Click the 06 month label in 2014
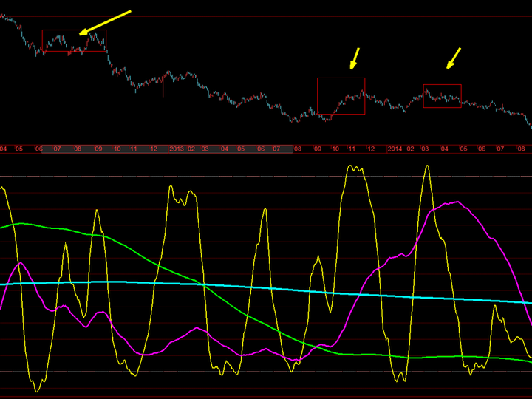The image size is (532, 399). point(482,149)
